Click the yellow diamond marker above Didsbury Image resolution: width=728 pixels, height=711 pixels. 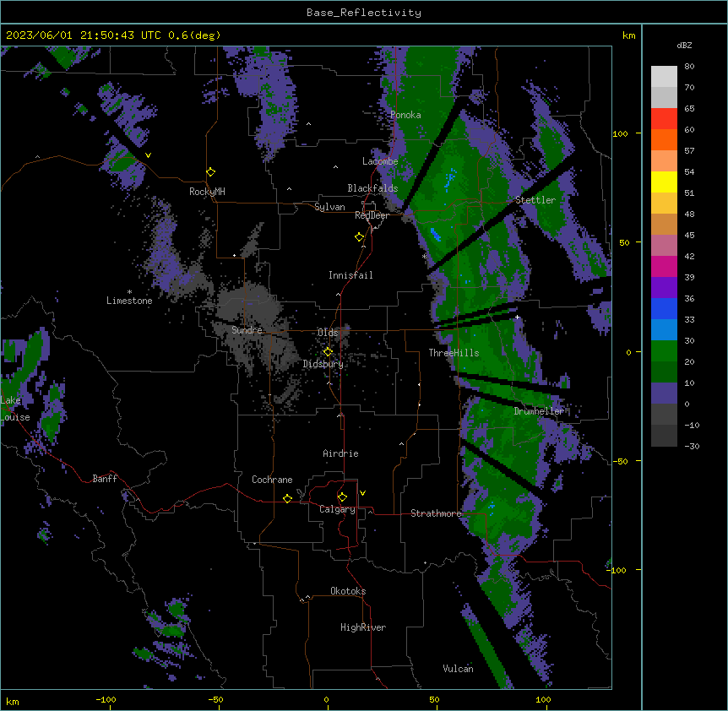coord(328,352)
